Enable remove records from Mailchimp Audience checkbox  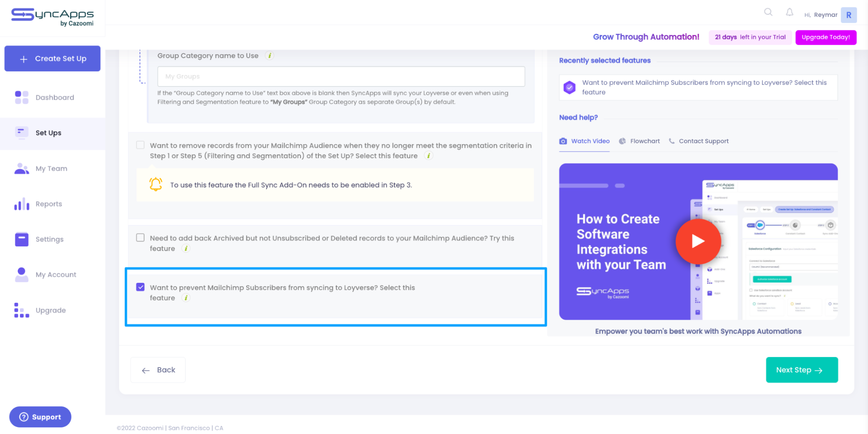click(140, 145)
